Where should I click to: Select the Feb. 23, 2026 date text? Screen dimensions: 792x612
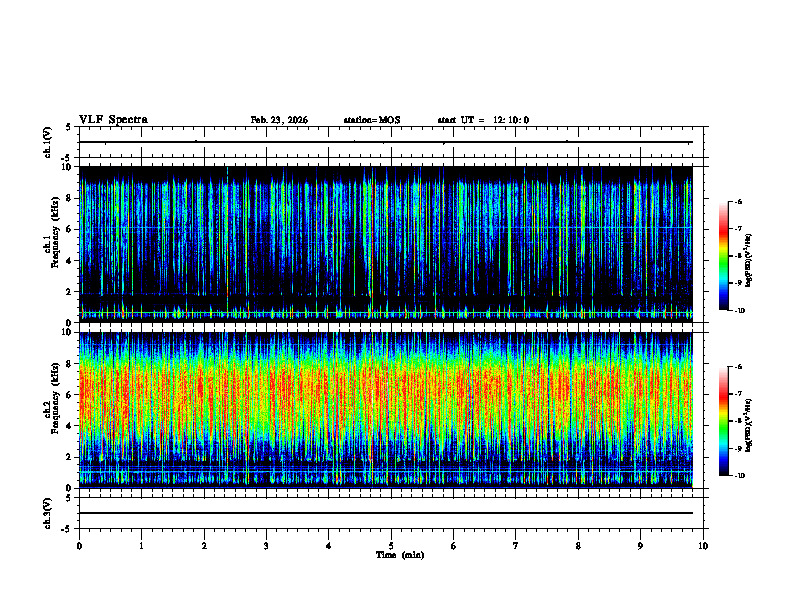coord(279,120)
